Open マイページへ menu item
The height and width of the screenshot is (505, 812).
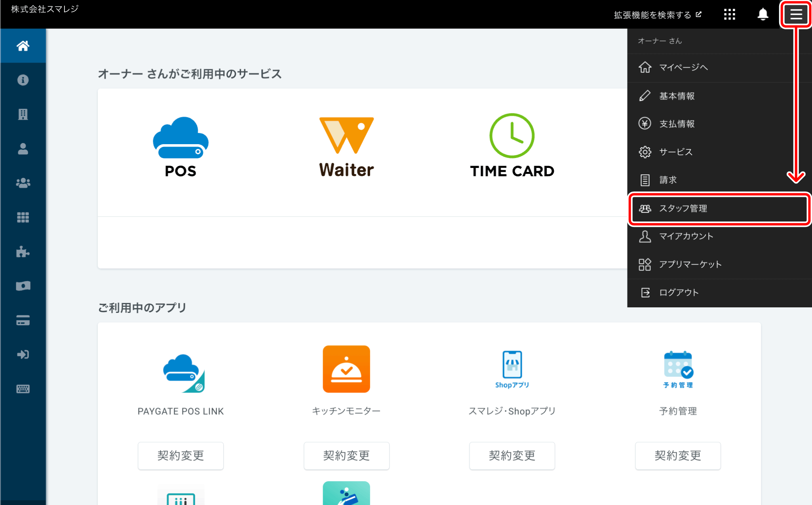point(683,67)
